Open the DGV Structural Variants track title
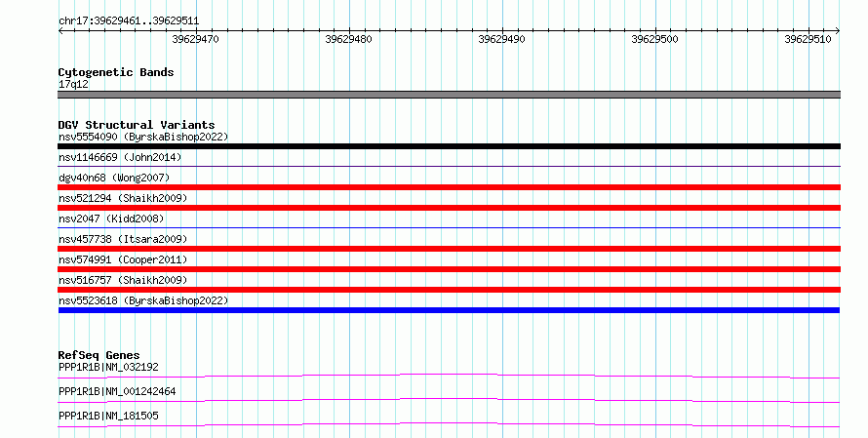The image size is (868, 438). coord(137,125)
